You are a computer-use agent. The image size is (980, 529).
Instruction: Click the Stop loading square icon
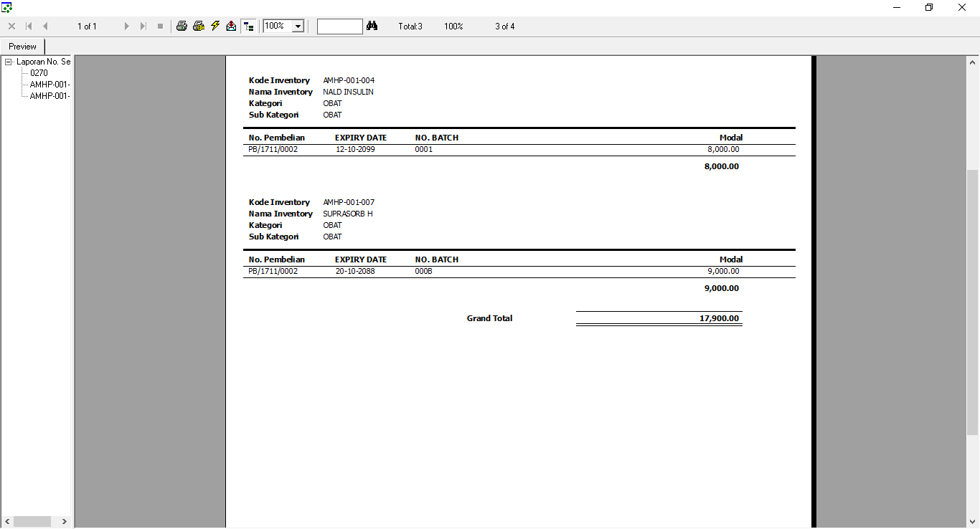click(x=160, y=27)
